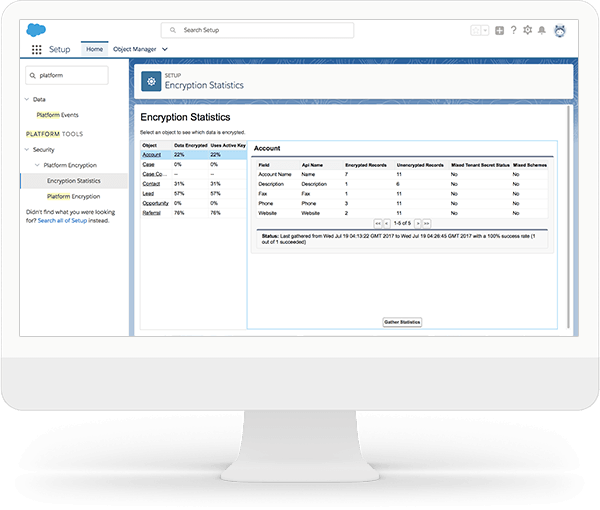The height and width of the screenshot is (510, 600).
Task: Focus the Search Setup field
Action: pos(258,30)
